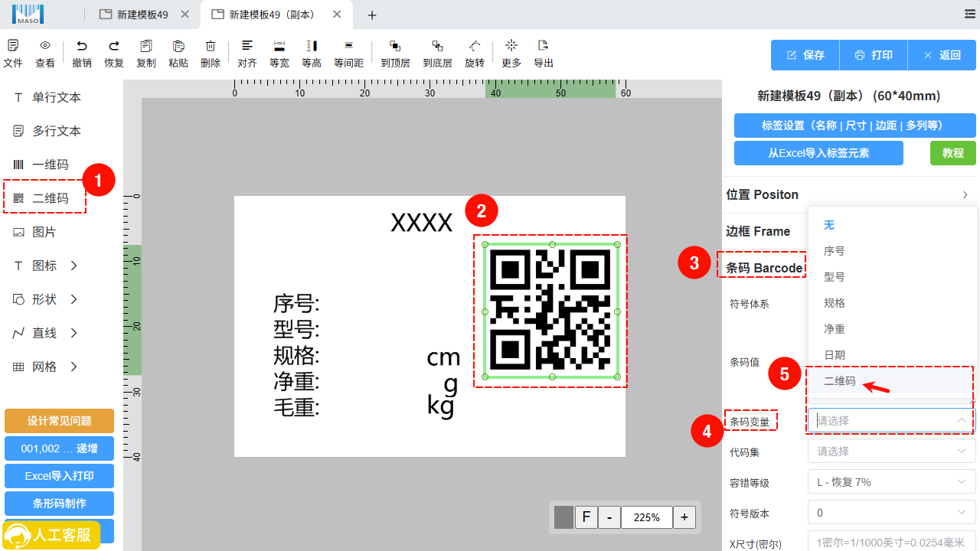Viewport: 980px width, 551px height.
Task: Select 无 in the variable list
Action: coord(893,225)
